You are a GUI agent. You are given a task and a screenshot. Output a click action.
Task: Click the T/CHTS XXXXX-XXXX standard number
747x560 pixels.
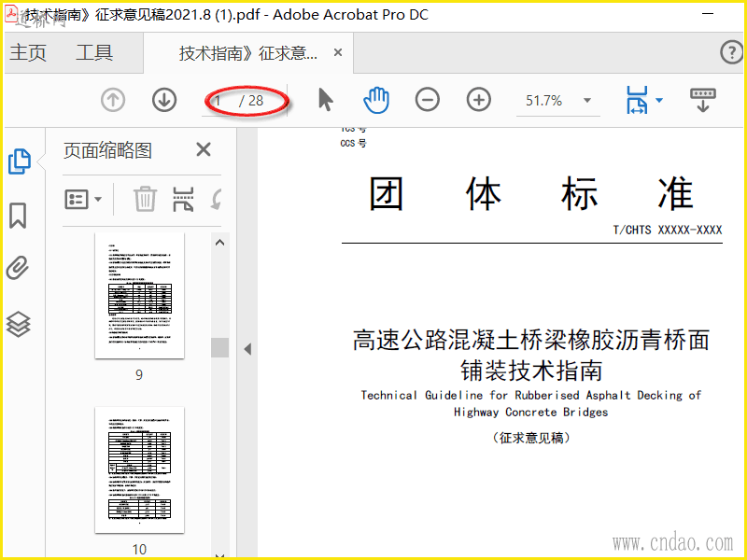click(x=668, y=230)
